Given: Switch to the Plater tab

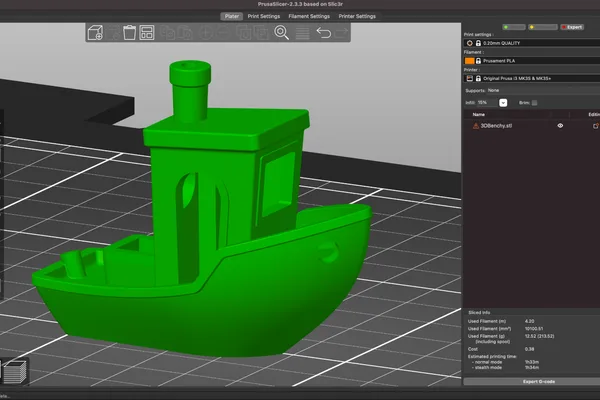Looking at the screenshot, I should [232, 16].
